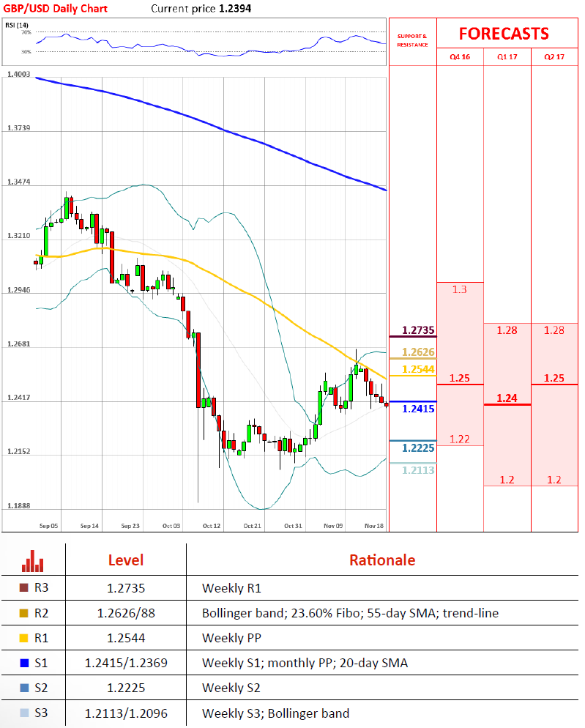Viewport: 585px width, 728px height.
Task: Click the red bar chart icon
Action: point(32,561)
